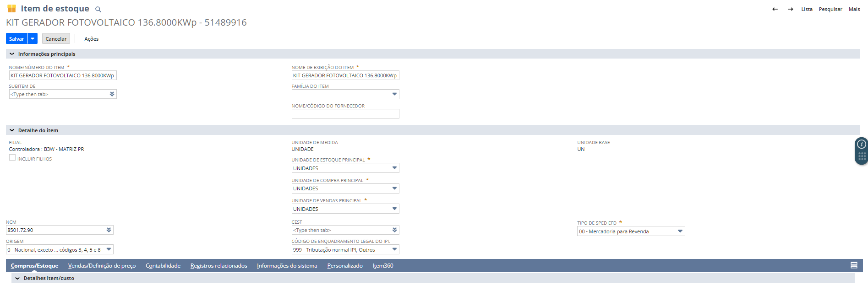Go to next record with right arrow

[x=790, y=9]
